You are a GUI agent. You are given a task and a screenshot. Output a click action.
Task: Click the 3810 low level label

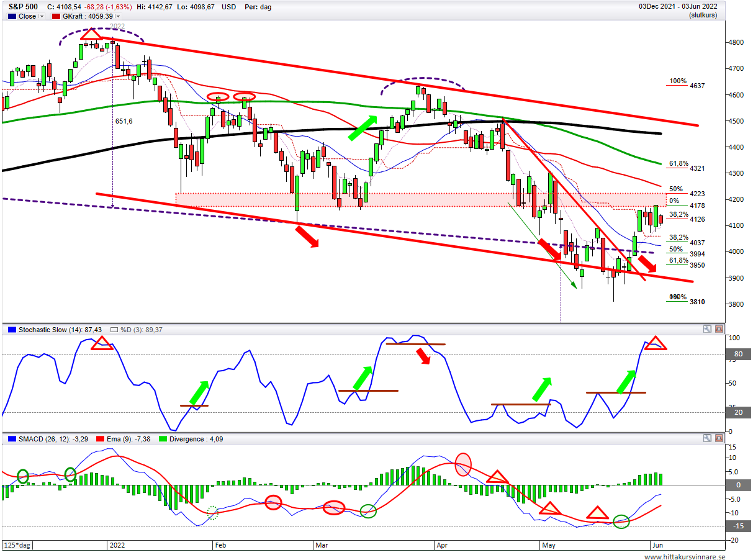(x=698, y=302)
